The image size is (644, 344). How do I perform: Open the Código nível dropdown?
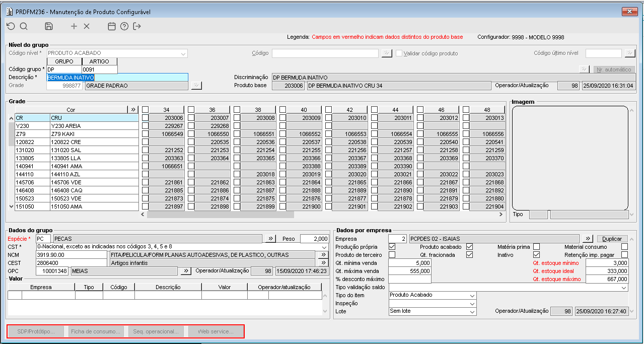coord(183,53)
